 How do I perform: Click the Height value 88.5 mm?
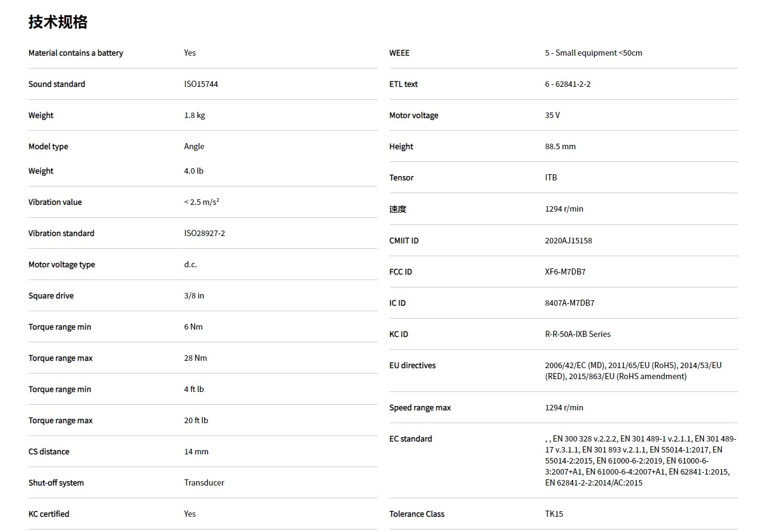tap(560, 146)
